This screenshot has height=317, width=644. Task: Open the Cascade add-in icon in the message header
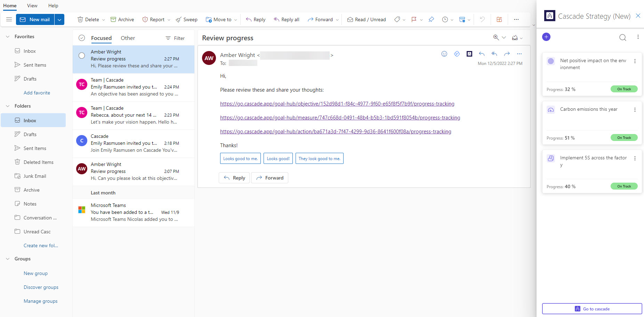point(469,54)
